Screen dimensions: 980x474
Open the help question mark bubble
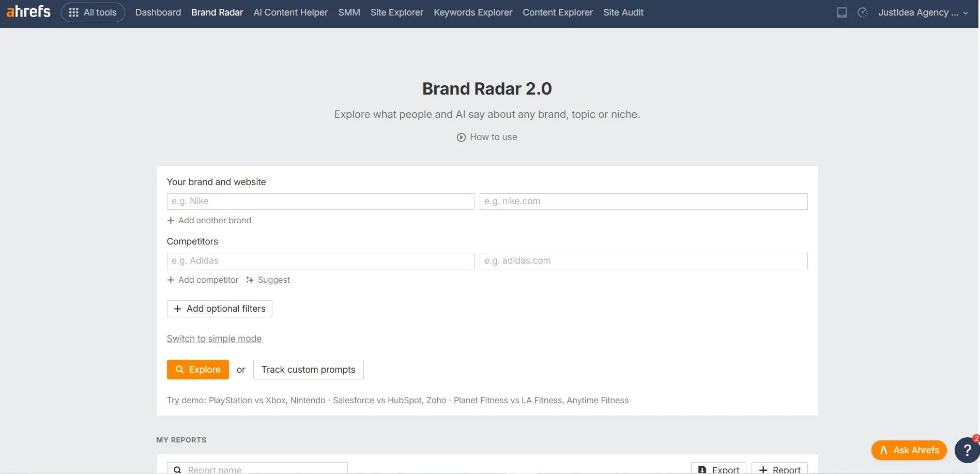tap(967, 450)
